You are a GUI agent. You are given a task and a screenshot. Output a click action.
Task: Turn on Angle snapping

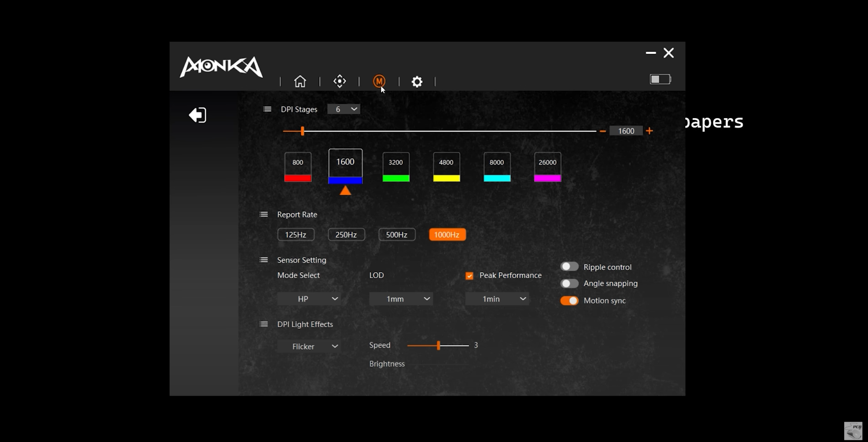click(x=569, y=283)
